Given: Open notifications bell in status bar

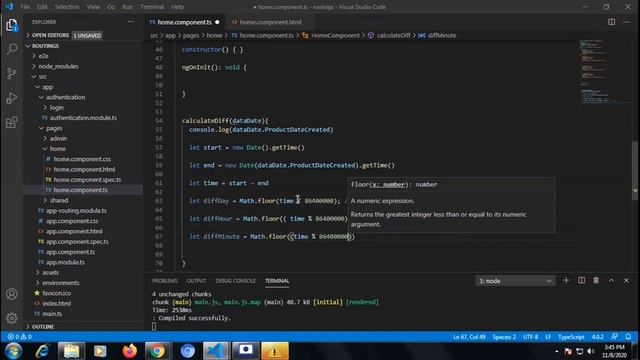Looking at the screenshot, I should [x=629, y=337].
